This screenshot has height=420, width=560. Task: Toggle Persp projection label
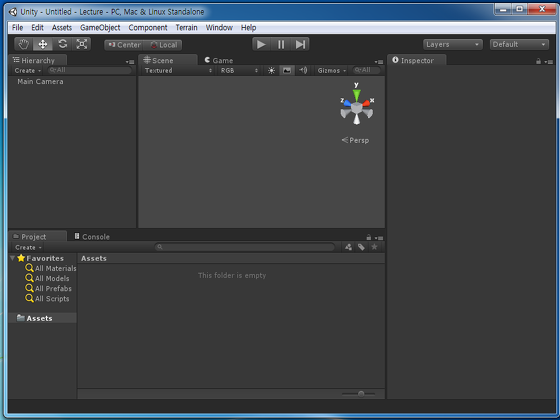(355, 140)
